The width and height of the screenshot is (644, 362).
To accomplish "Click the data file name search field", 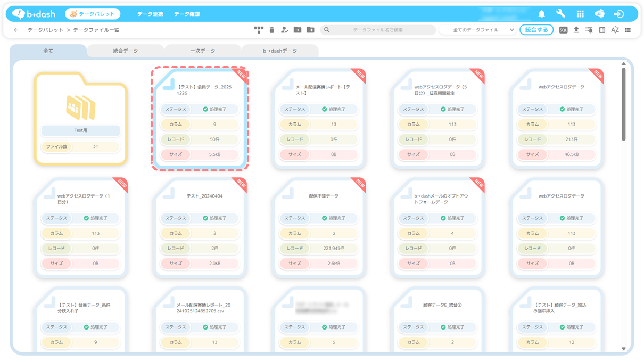I will pos(378,30).
